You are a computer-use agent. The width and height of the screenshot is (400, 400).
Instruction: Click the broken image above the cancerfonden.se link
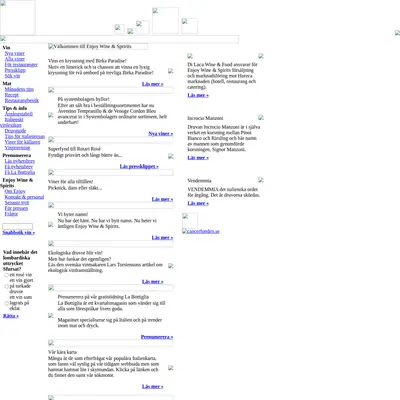[x=190, y=221]
